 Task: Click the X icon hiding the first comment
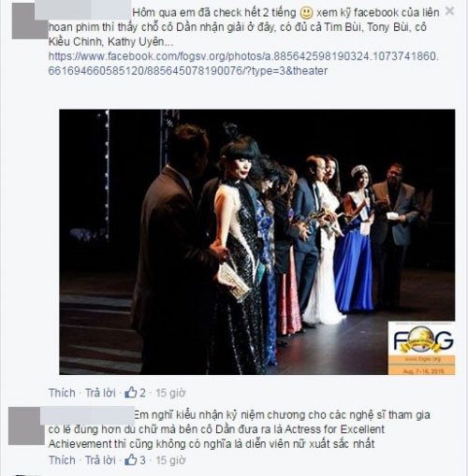[449, 11]
